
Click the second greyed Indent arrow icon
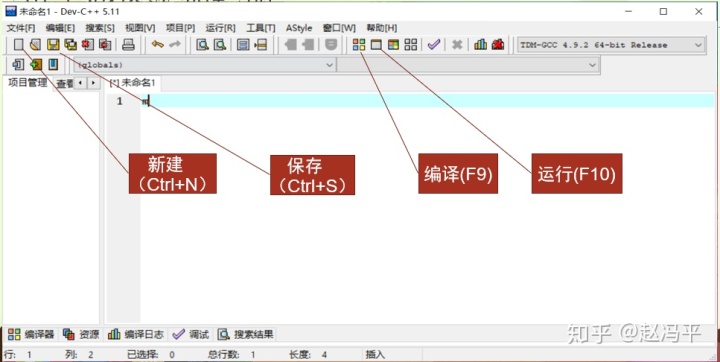coord(308,45)
